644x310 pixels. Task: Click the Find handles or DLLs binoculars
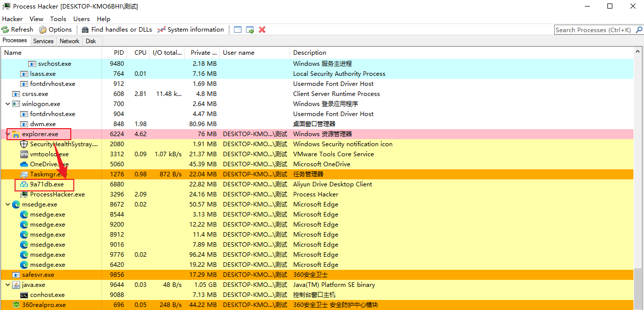click(x=85, y=30)
